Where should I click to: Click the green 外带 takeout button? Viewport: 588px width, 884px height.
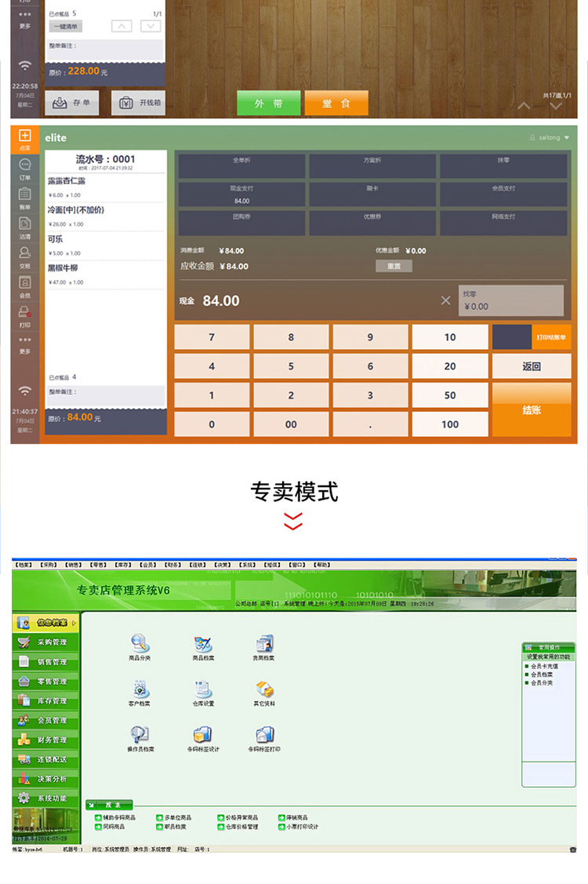269,104
